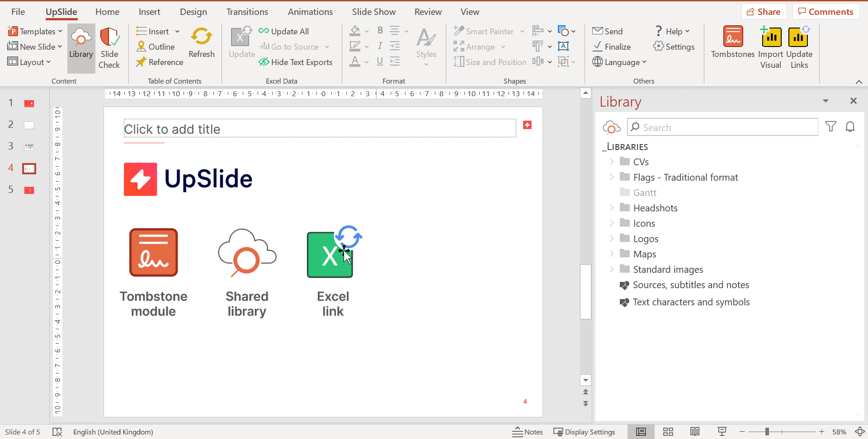Open Library pane options arrow
This screenshot has width=868, height=439.
[826, 101]
